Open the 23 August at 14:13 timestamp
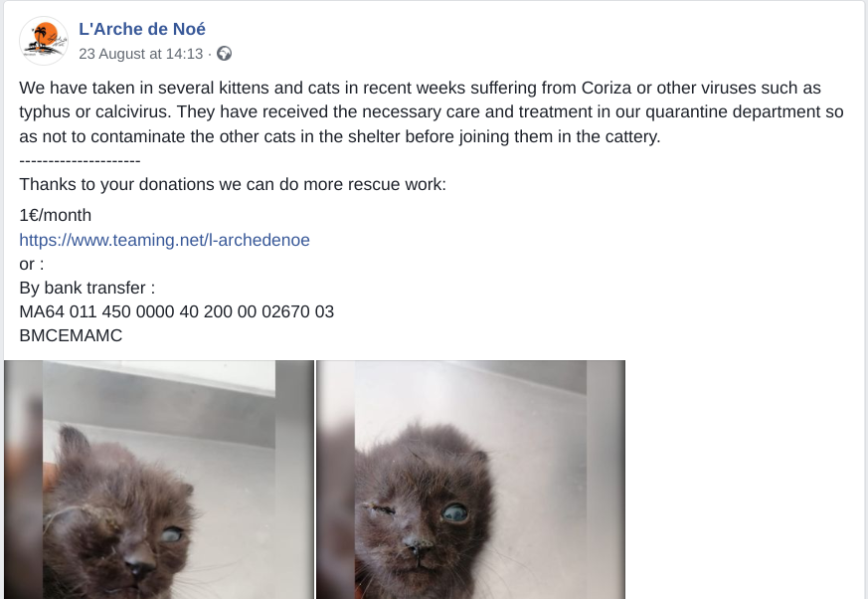868x599 pixels. [140, 54]
